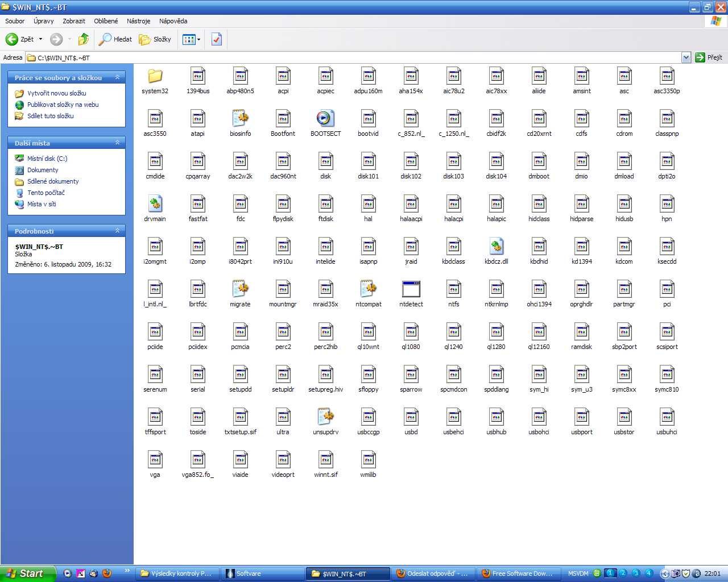
Task: Toggle the Složky folders pane
Action: point(155,39)
